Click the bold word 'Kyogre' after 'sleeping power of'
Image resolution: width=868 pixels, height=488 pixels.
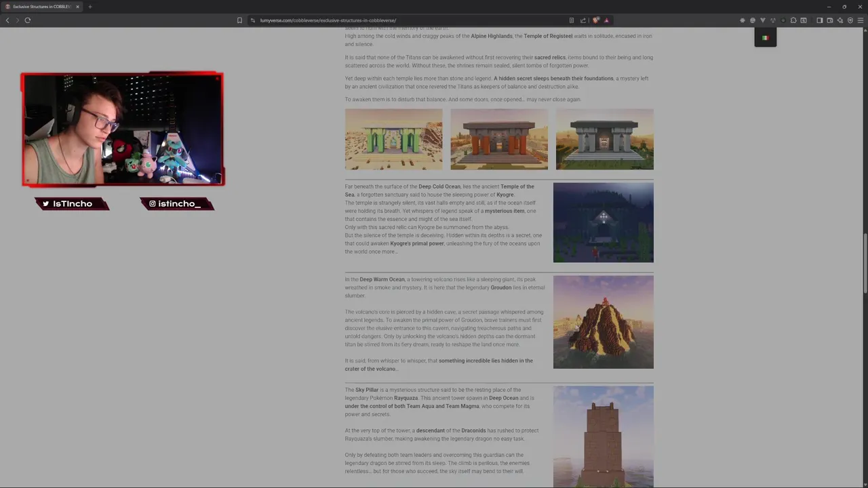click(x=505, y=195)
